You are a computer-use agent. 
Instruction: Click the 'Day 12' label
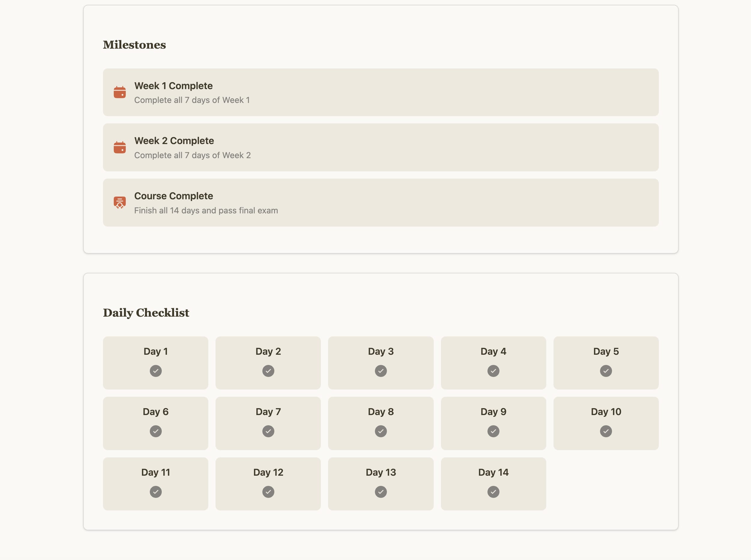[268, 473]
